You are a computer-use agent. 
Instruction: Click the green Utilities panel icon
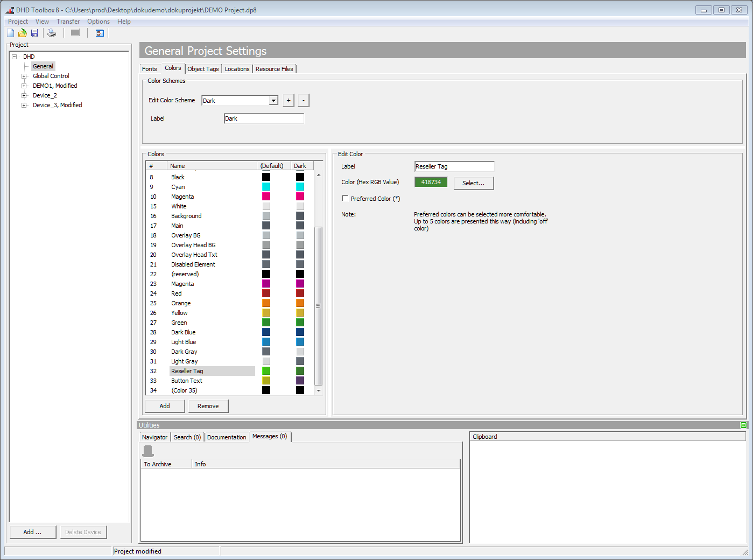(x=743, y=425)
